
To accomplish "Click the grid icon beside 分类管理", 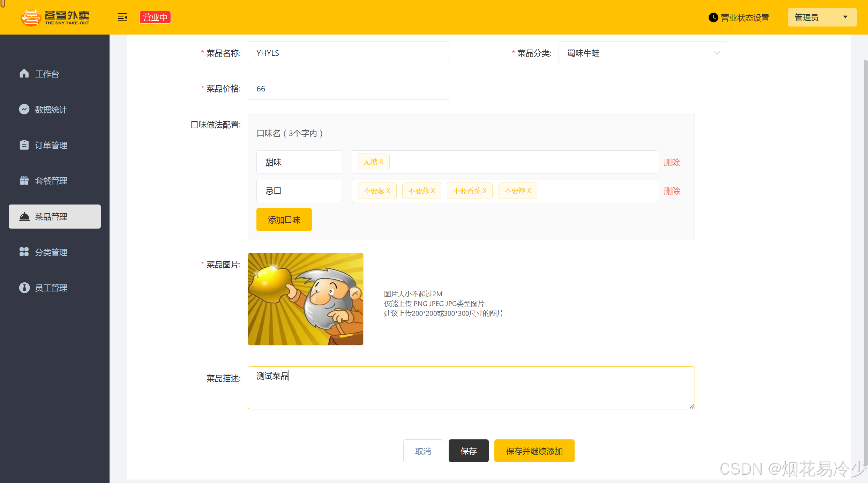I will (x=24, y=252).
